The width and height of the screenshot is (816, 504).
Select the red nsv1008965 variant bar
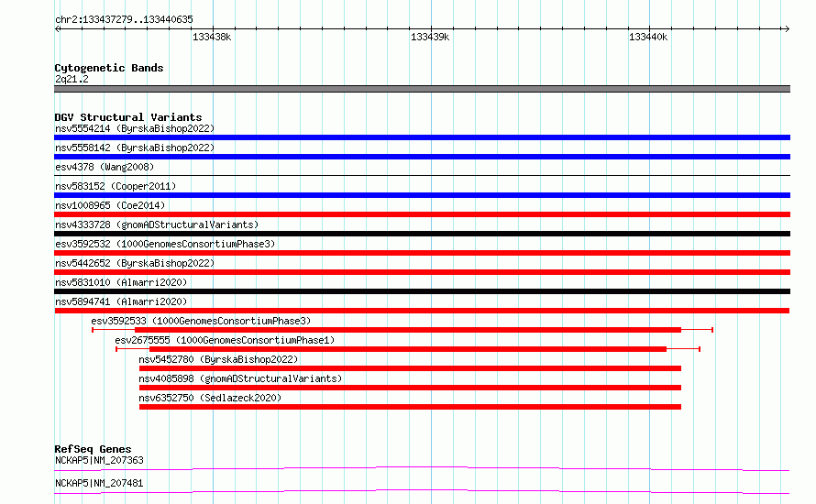tap(422, 214)
